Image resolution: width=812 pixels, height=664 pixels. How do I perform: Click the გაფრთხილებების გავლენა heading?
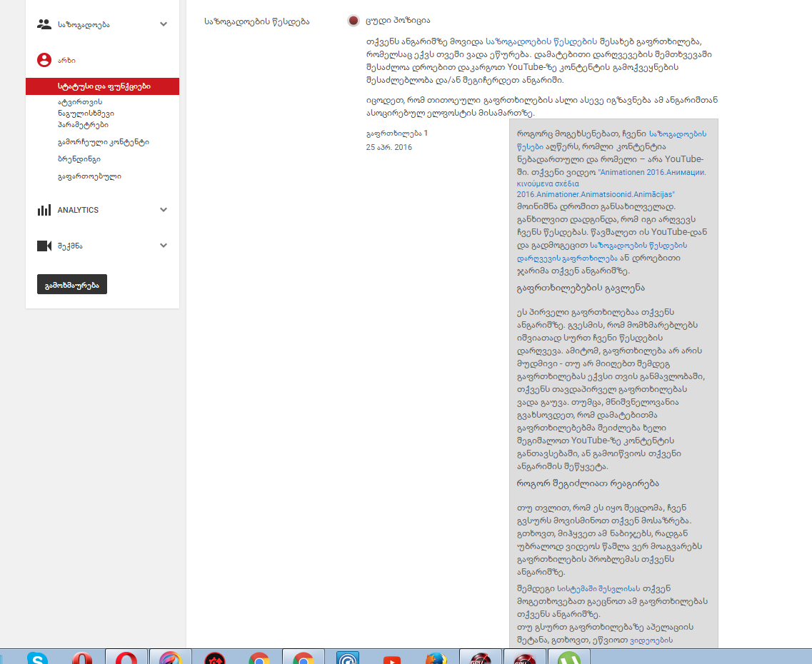[x=581, y=288]
